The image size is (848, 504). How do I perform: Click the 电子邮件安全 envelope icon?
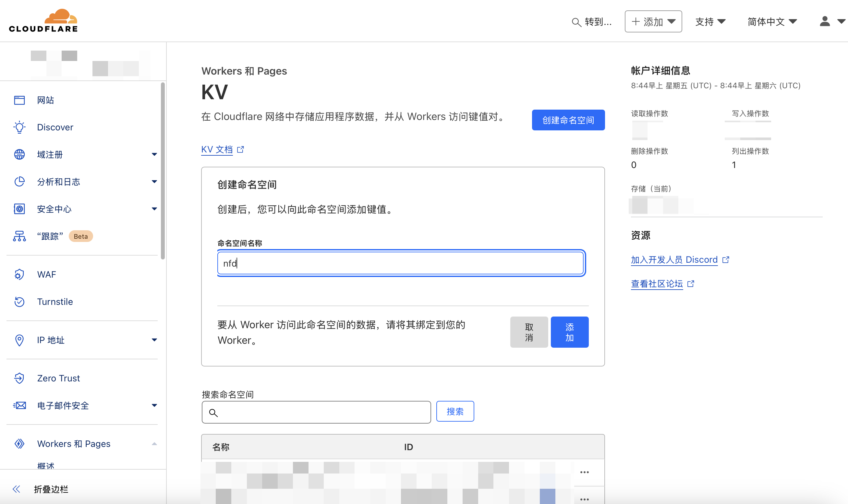(x=19, y=405)
